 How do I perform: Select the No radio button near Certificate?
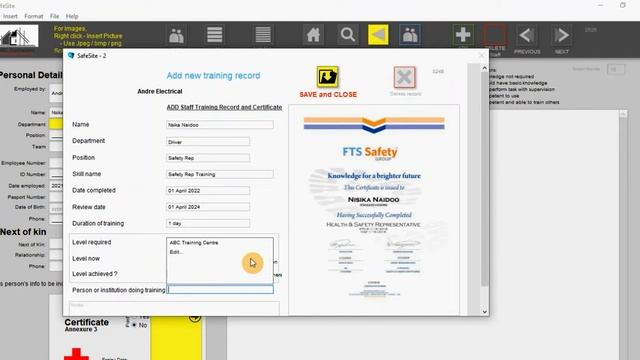[134, 325]
